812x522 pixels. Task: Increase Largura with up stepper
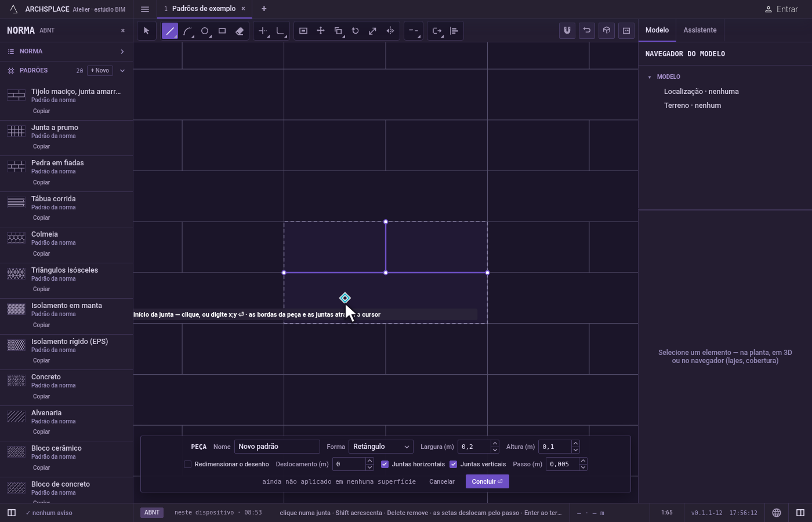tap(495, 444)
